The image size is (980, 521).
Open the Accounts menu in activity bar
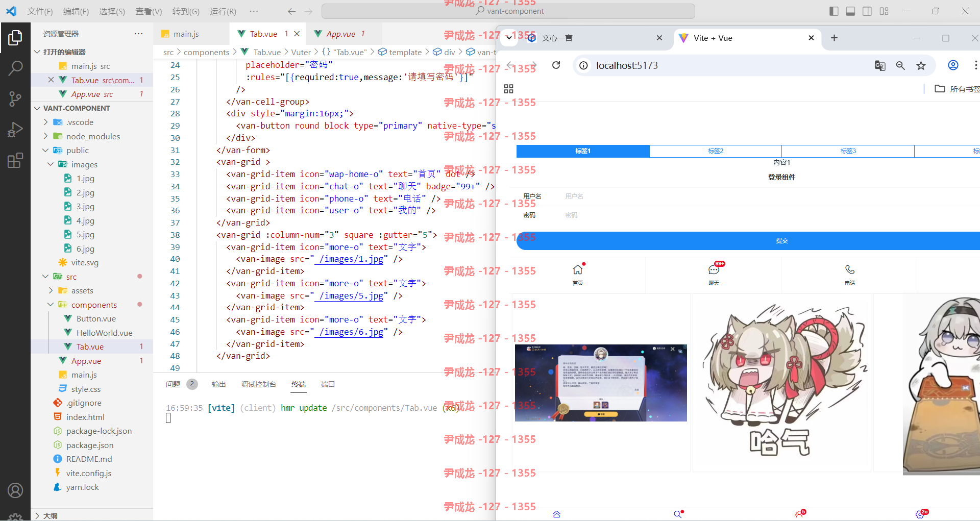pyautogui.click(x=15, y=490)
